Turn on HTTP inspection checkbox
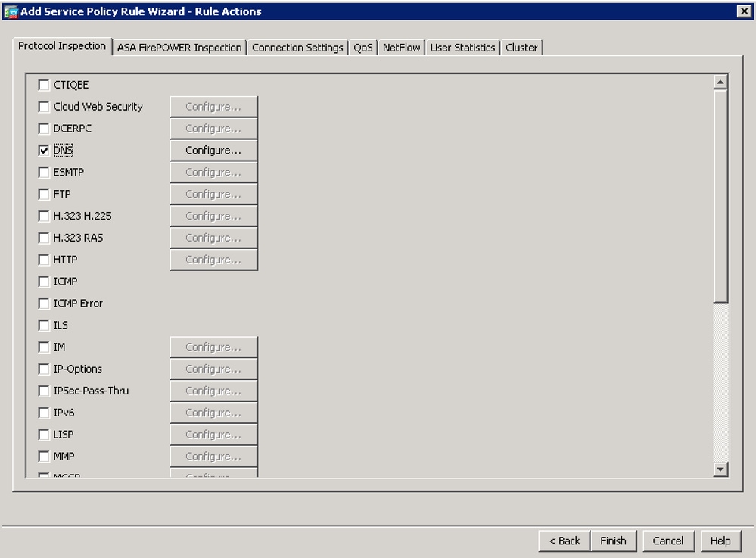This screenshot has width=756, height=558. tap(44, 260)
